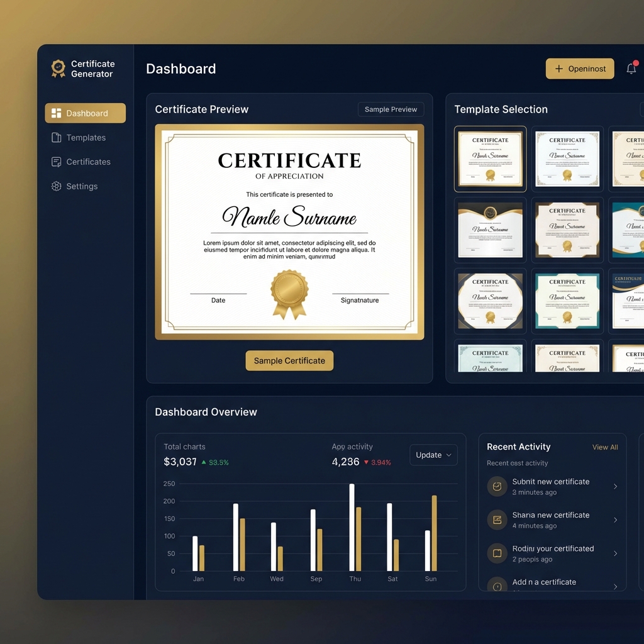The height and width of the screenshot is (644, 644).
Task: Click the notification bell icon
Action: click(632, 68)
